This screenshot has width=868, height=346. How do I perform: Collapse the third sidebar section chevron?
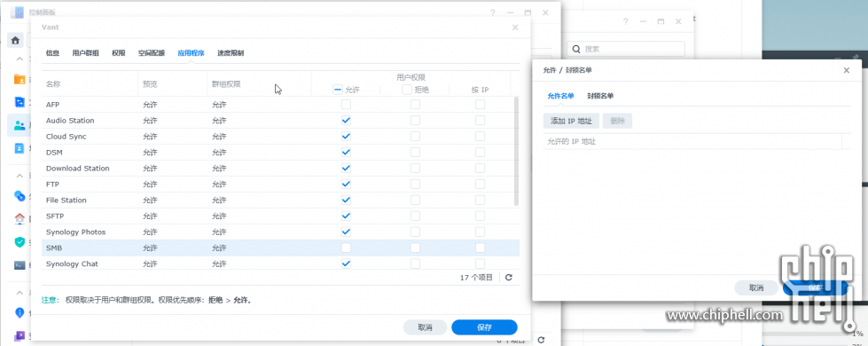(19, 292)
